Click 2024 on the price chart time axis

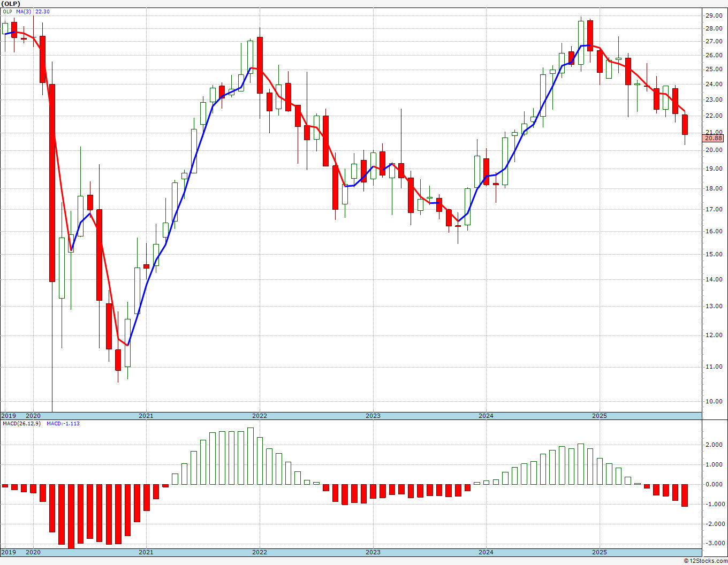[486, 416]
